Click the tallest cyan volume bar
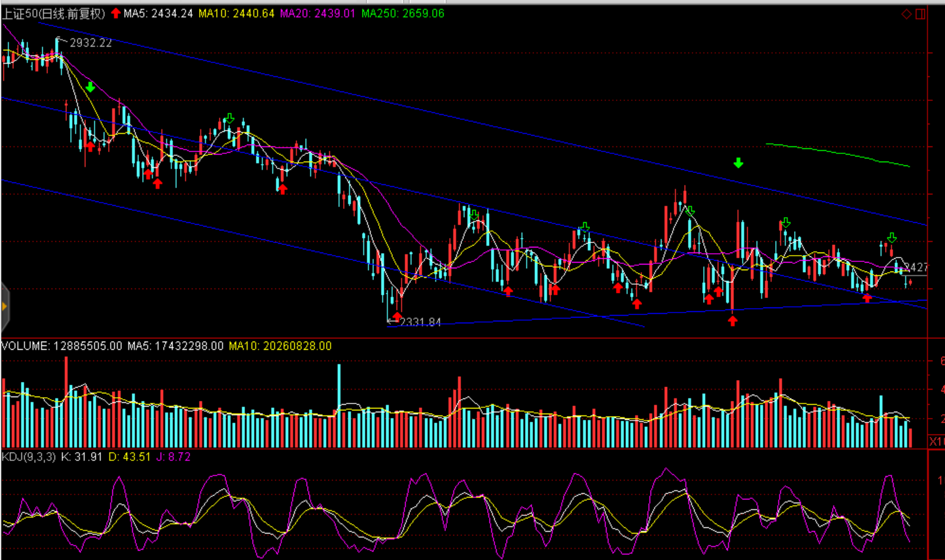This screenshot has height=560, width=945. pos(339,405)
